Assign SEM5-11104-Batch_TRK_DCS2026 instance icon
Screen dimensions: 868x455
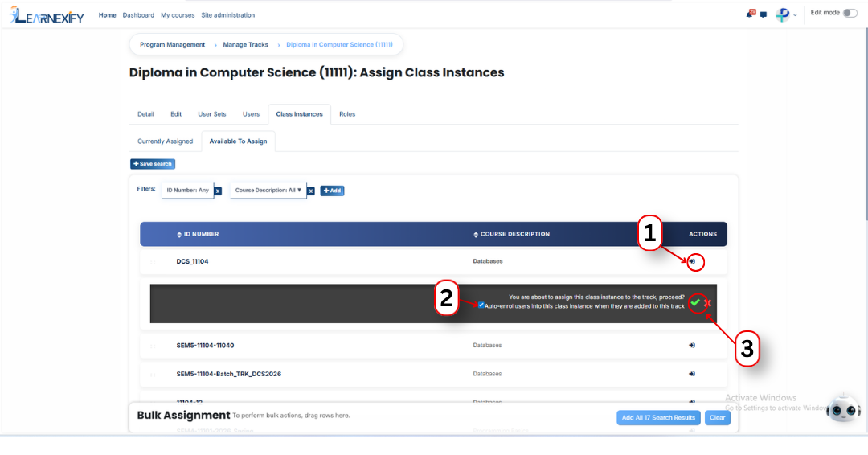[x=692, y=374]
